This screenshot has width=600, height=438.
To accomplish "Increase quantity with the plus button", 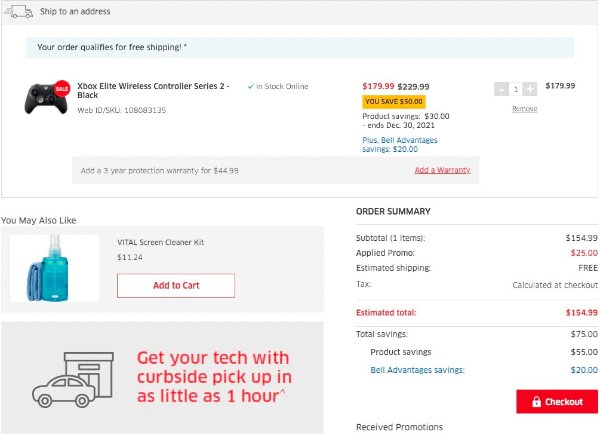I will click(530, 89).
